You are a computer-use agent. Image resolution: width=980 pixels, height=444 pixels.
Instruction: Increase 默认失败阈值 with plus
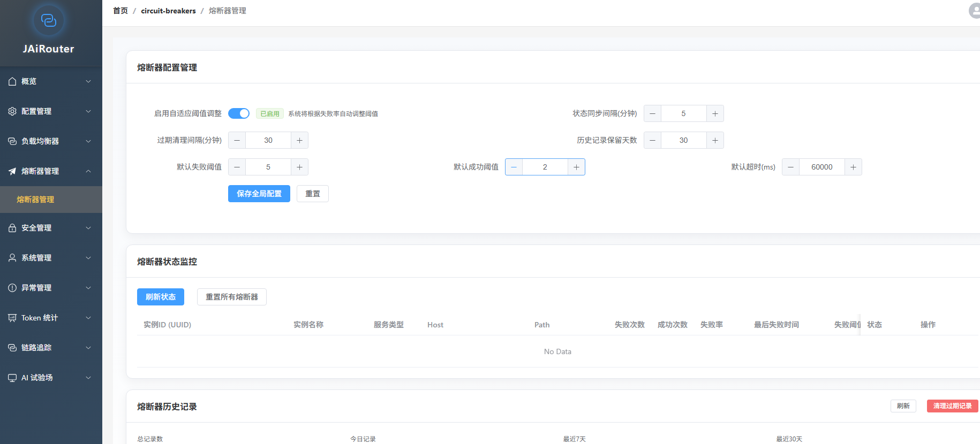click(x=299, y=167)
